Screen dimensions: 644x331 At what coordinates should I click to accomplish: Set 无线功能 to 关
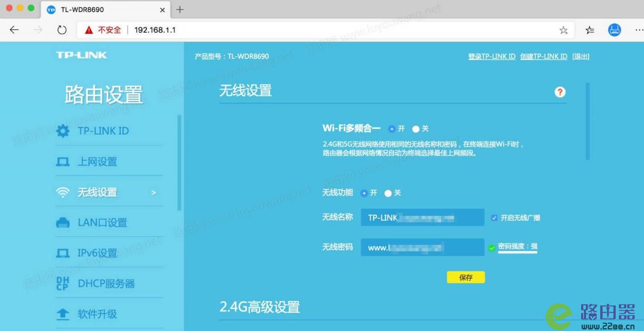tap(388, 193)
